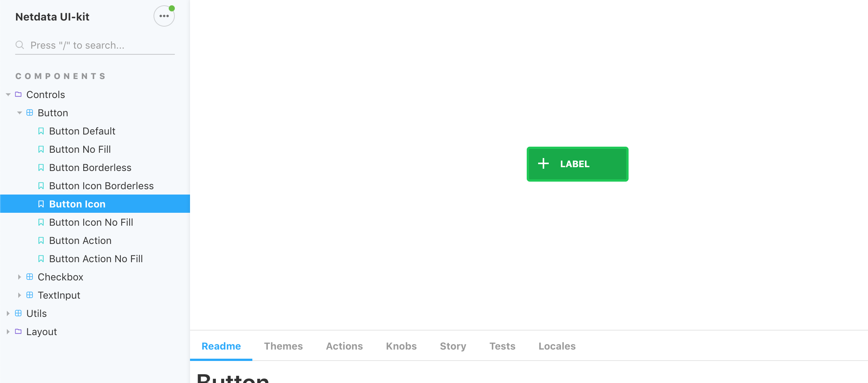The width and height of the screenshot is (868, 383).
Task: Click the search magnifier icon
Action: pyautogui.click(x=20, y=45)
